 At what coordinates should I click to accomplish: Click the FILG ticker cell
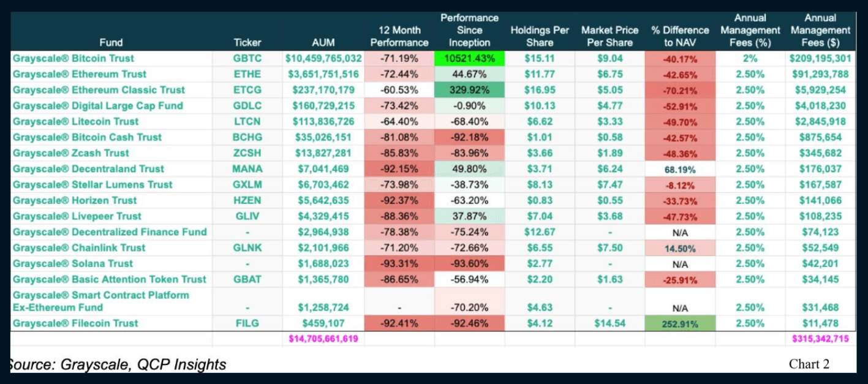(247, 323)
